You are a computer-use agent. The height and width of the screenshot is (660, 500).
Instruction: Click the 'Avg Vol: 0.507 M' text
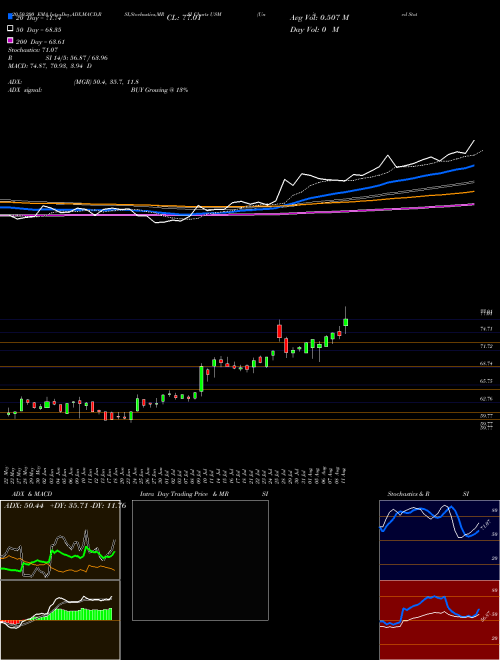pos(319,18)
